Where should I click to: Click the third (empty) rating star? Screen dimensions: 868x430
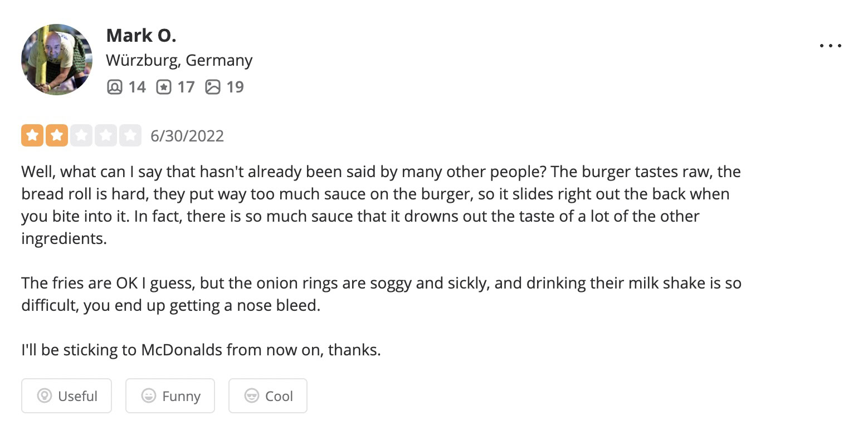[x=81, y=135]
